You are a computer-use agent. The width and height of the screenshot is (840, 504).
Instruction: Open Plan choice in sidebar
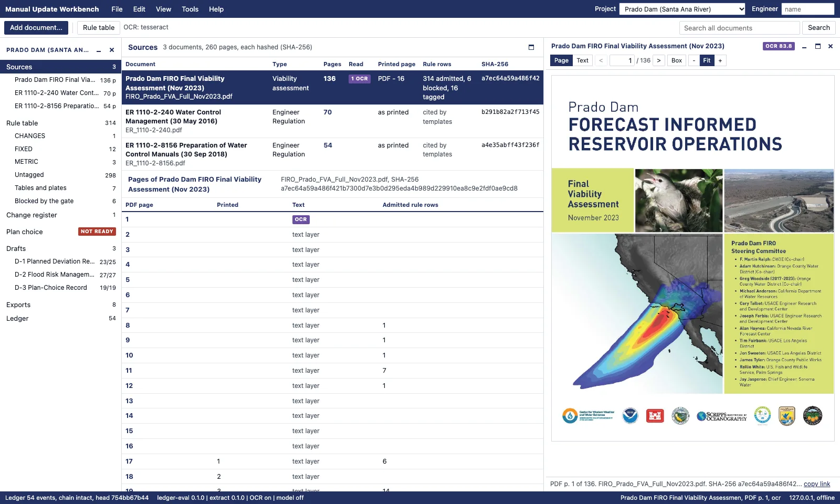click(x=61, y=232)
